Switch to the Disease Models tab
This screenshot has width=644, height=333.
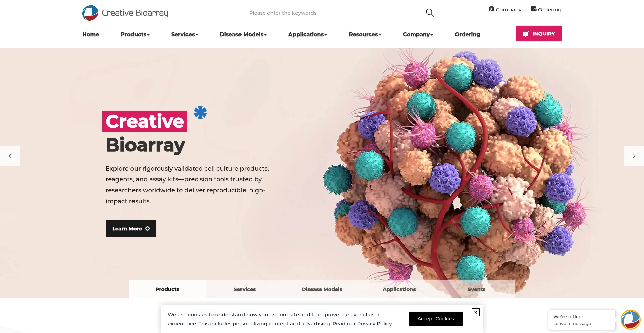322,289
